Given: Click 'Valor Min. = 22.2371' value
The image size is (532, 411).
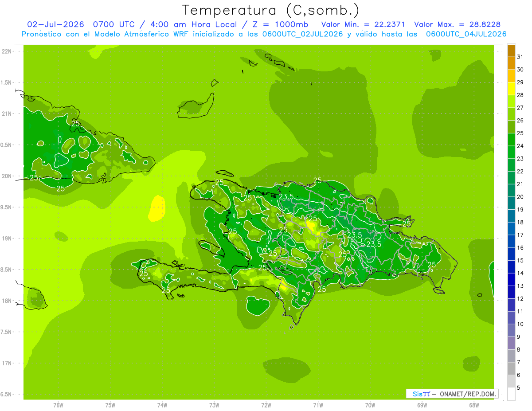Looking at the screenshot, I should click(363, 24).
